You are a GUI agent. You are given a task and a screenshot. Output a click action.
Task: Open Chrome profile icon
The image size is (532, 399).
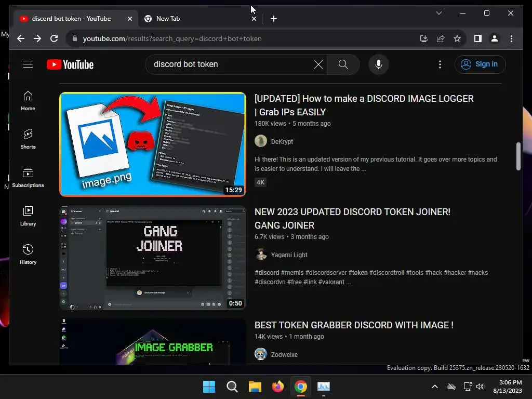tap(495, 38)
